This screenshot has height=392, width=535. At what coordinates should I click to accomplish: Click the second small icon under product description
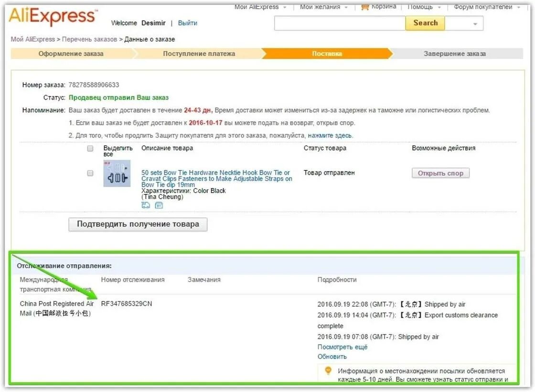[159, 205]
